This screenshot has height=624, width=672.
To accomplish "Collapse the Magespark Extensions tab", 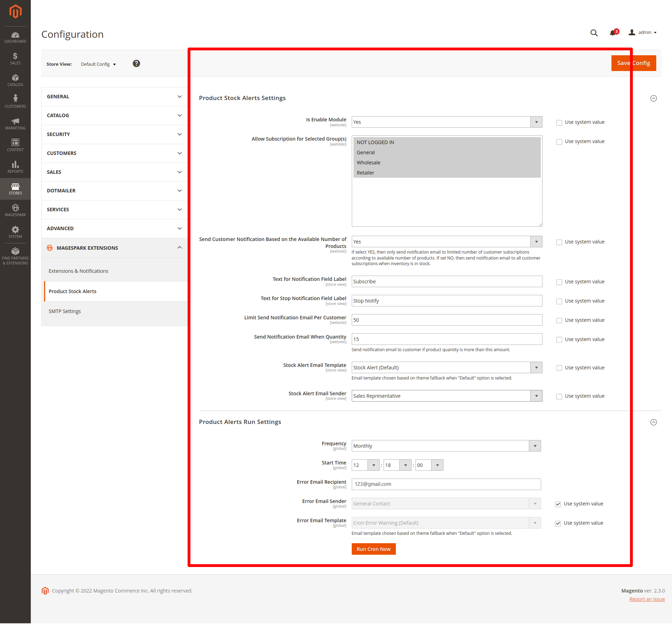I will 114,248.
